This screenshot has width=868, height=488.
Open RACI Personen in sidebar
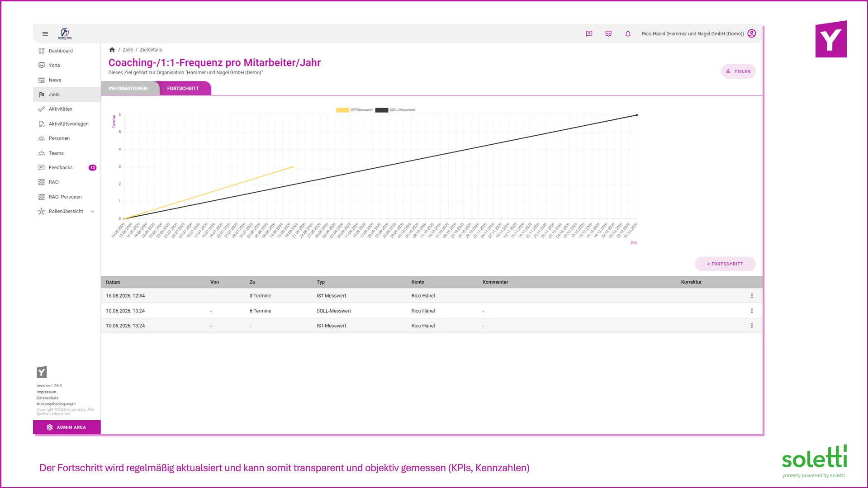coord(67,197)
